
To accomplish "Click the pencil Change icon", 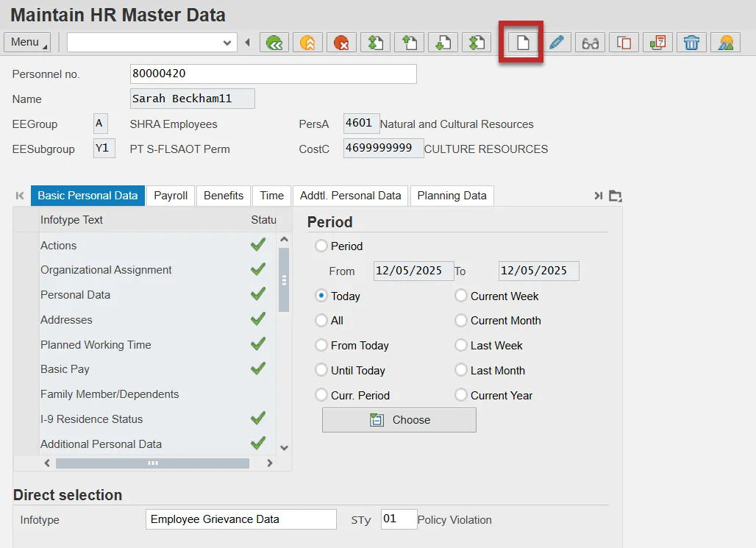I will pos(556,43).
